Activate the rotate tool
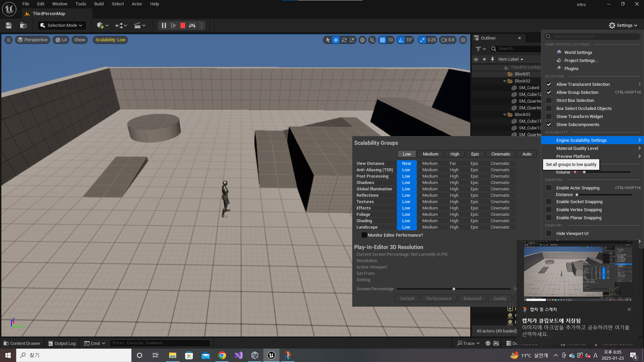This screenshot has height=362, width=644. 344,40
